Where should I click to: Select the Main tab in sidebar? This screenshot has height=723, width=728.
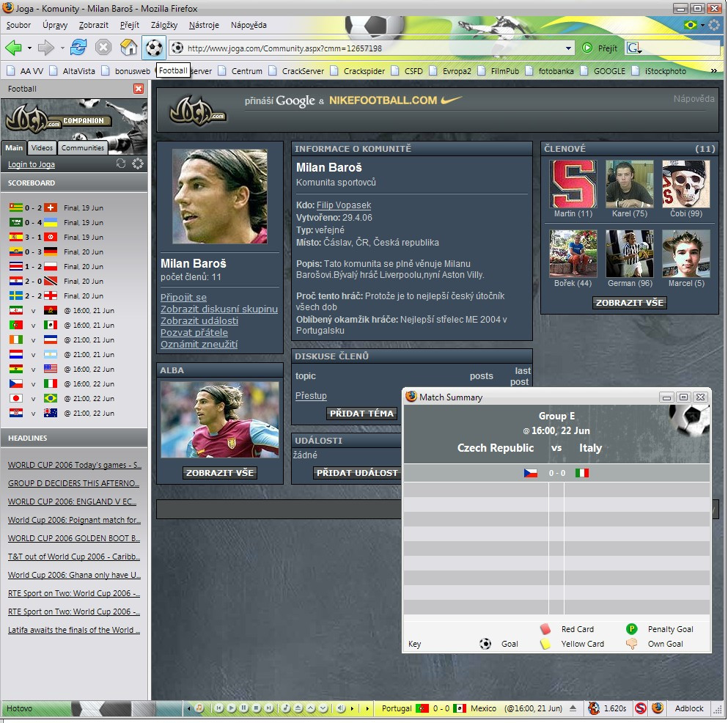(14, 147)
